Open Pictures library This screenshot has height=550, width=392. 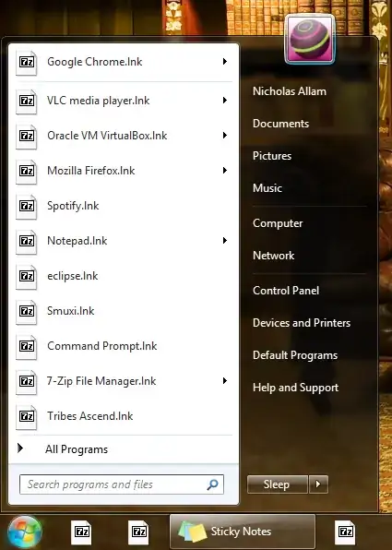(x=272, y=156)
